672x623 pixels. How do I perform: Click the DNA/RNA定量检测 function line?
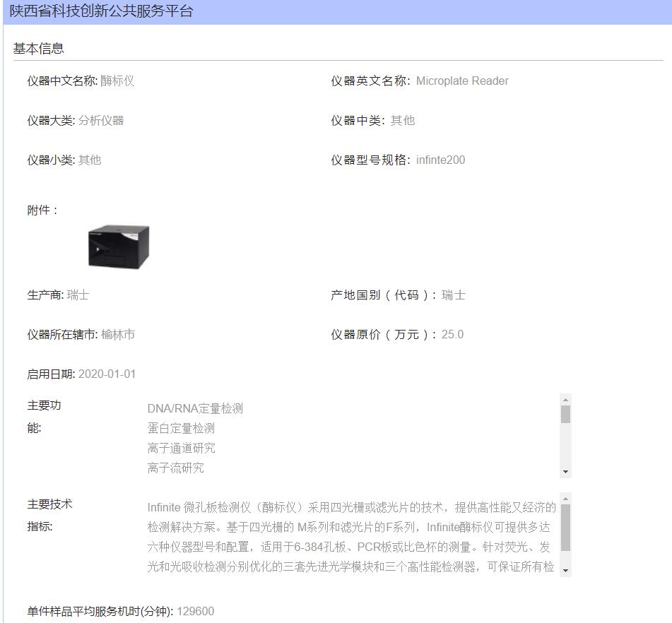click(x=195, y=408)
